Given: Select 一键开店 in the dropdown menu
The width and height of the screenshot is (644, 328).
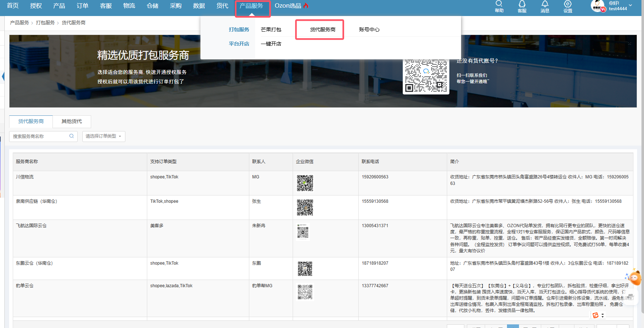Looking at the screenshot, I should (x=271, y=44).
